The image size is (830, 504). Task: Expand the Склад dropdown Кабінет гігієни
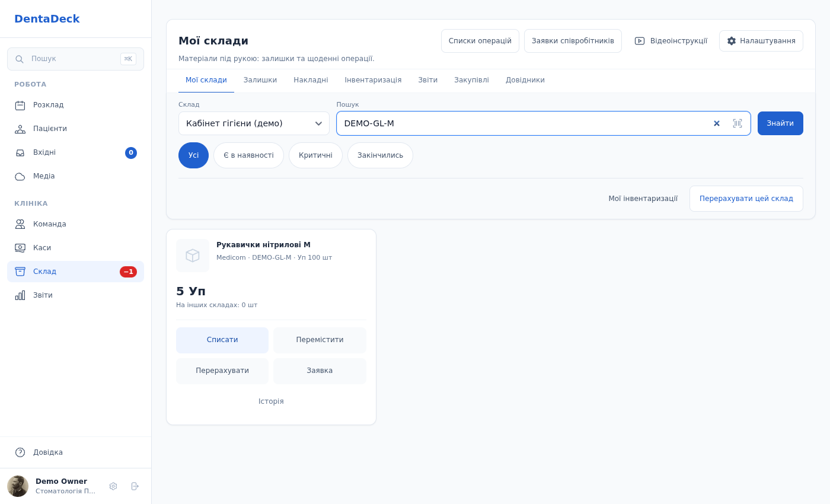(254, 123)
